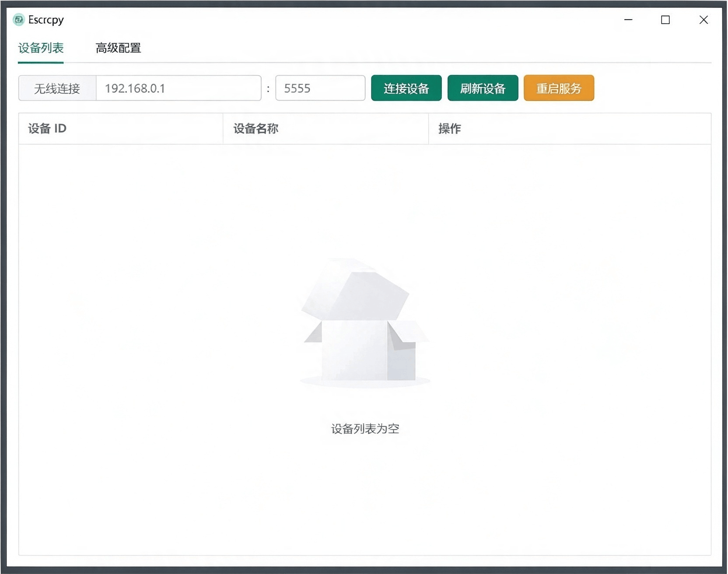The width and height of the screenshot is (728, 574).
Task: Open the 高级配置 tab
Action: (x=118, y=48)
